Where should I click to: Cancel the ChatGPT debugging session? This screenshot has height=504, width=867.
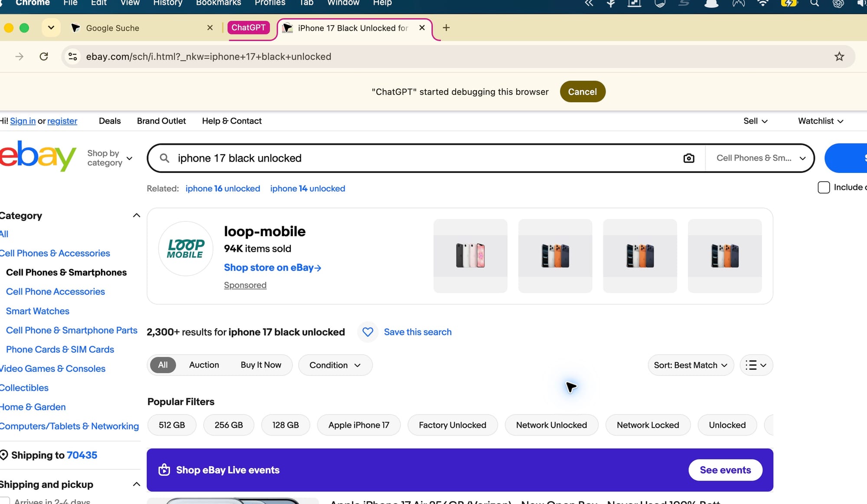[x=583, y=91]
